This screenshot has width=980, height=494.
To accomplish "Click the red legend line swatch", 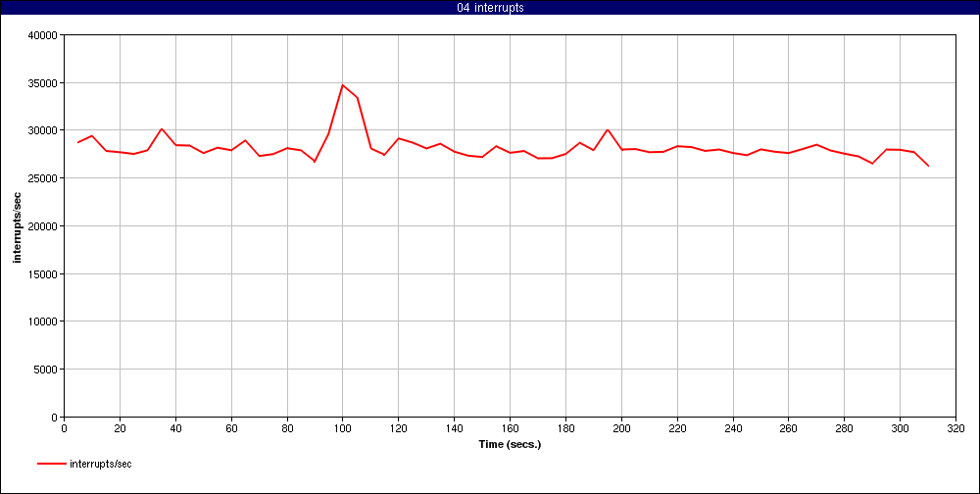I will pos(51,464).
